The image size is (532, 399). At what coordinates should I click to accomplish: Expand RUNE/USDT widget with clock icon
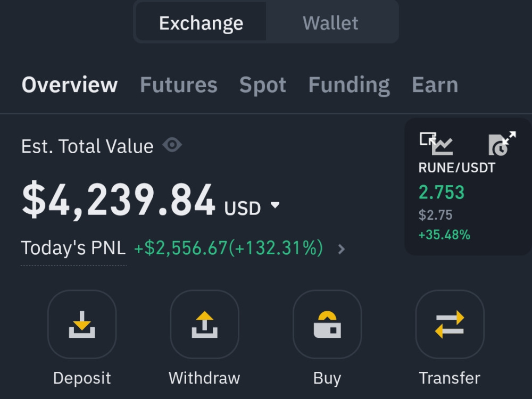(502, 144)
